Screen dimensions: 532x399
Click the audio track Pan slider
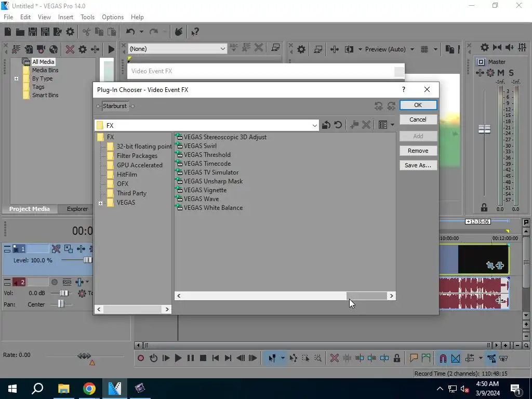tap(61, 304)
